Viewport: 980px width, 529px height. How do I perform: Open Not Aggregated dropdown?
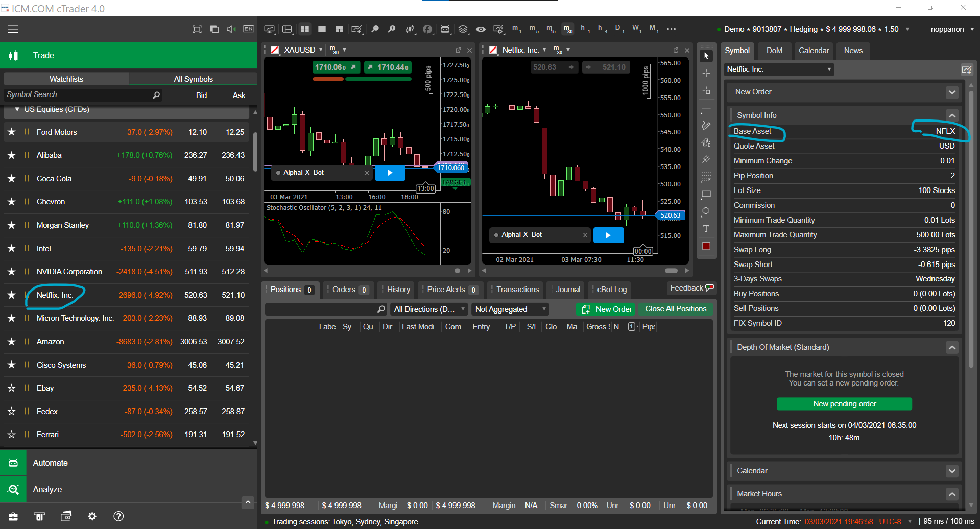(510, 309)
